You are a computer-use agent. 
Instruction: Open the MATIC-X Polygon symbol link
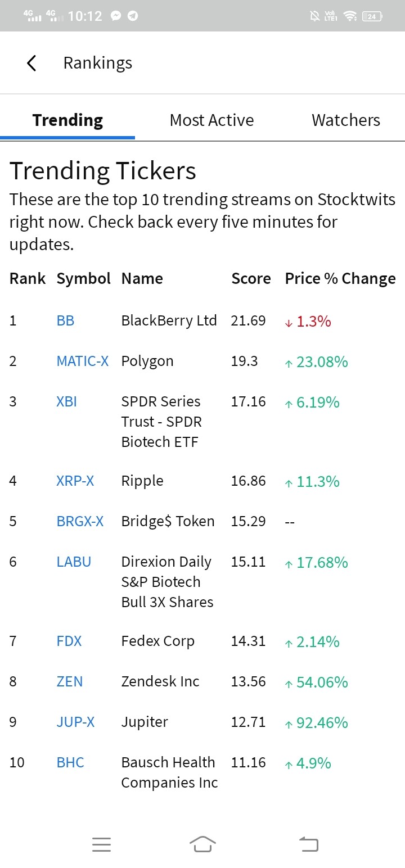(82, 361)
